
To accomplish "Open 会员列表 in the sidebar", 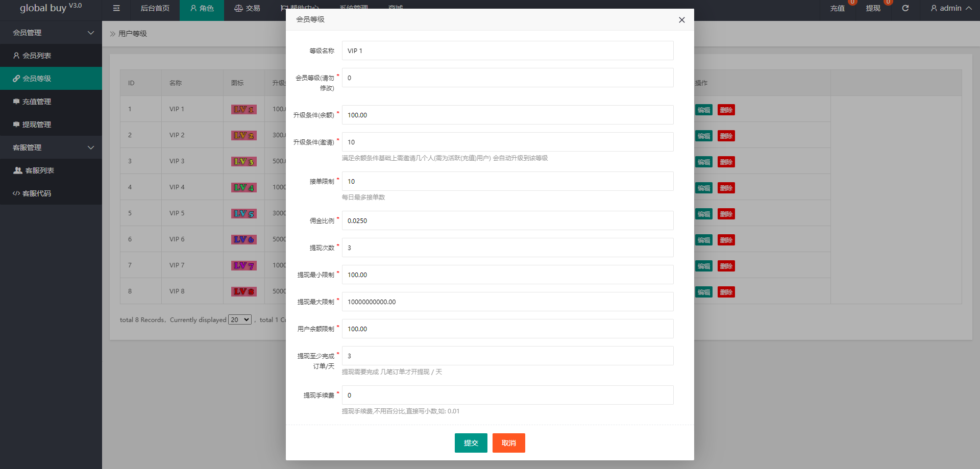I will 37,56.
